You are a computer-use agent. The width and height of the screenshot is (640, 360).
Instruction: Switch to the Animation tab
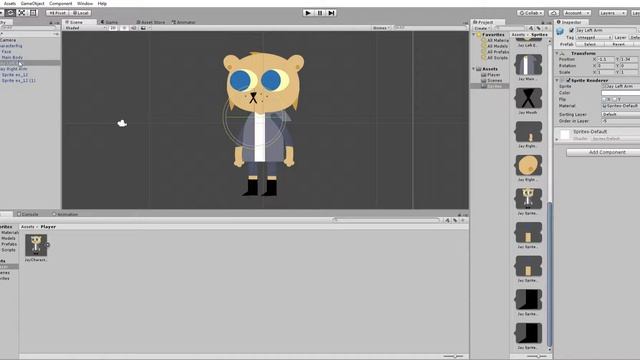tap(65, 214)
